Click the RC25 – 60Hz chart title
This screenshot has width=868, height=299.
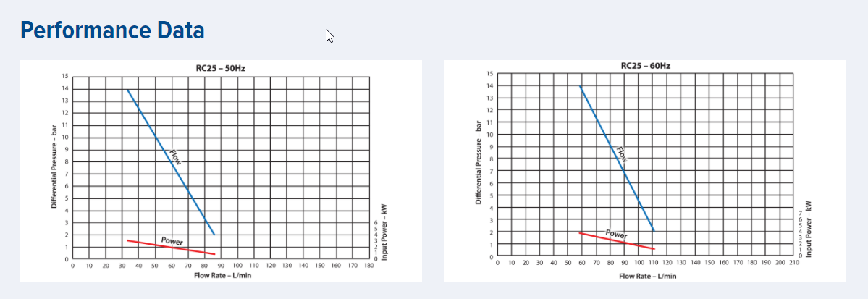pos(646,65)
